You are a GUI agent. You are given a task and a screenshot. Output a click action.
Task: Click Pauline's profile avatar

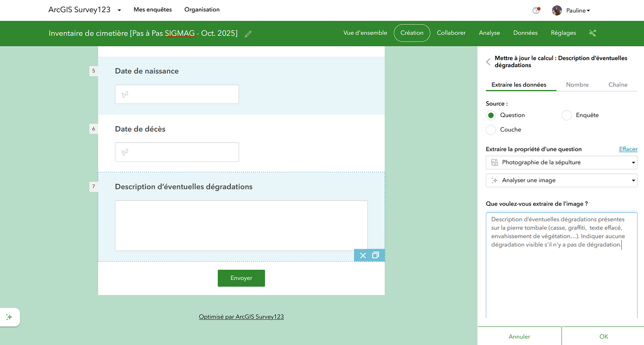(557, 11)
